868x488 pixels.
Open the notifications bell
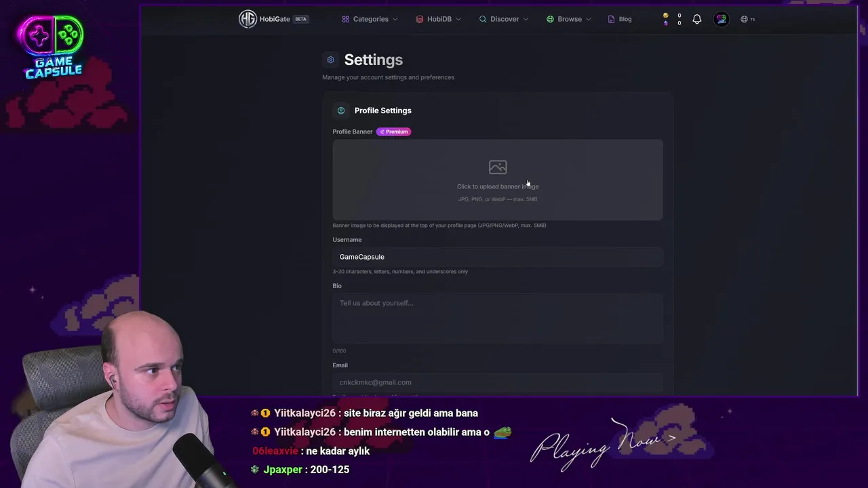pyautogui.click(x=696, y=19)
